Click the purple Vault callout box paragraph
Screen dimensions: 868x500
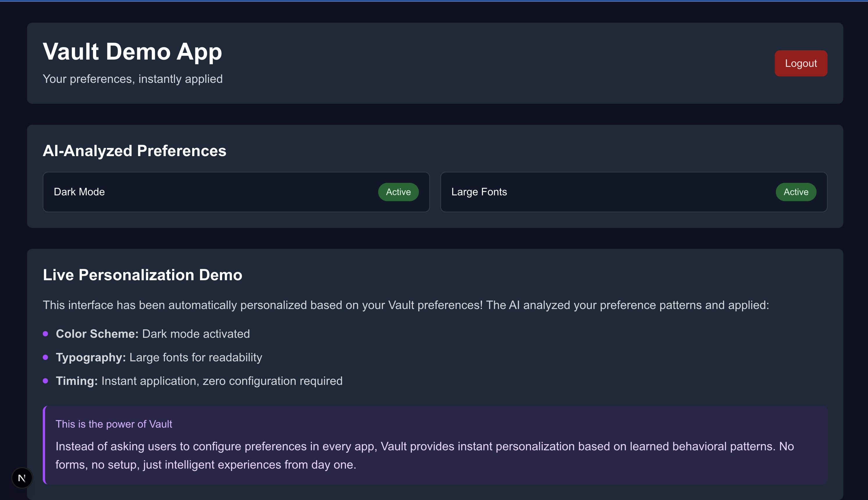pyautogui.click(x=424, y=455)
